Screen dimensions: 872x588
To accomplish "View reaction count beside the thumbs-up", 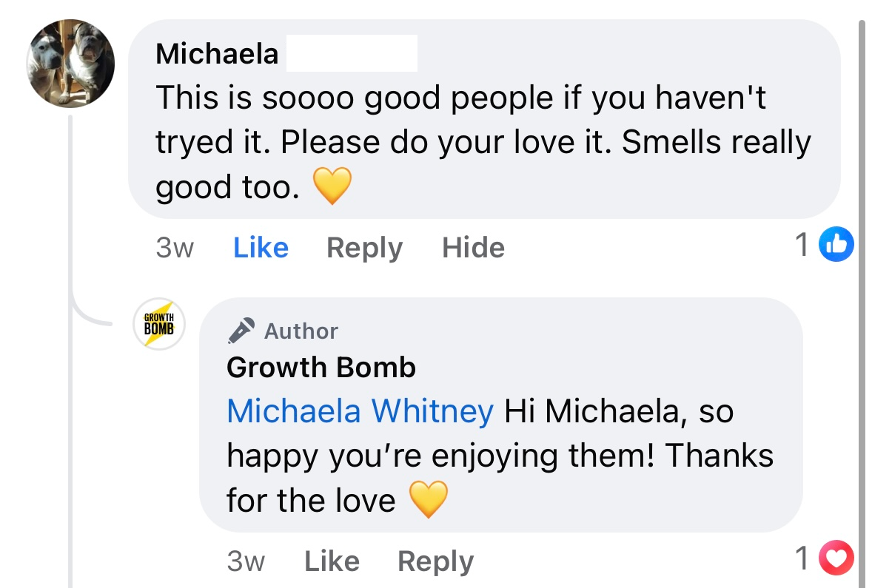I will 802,246.
